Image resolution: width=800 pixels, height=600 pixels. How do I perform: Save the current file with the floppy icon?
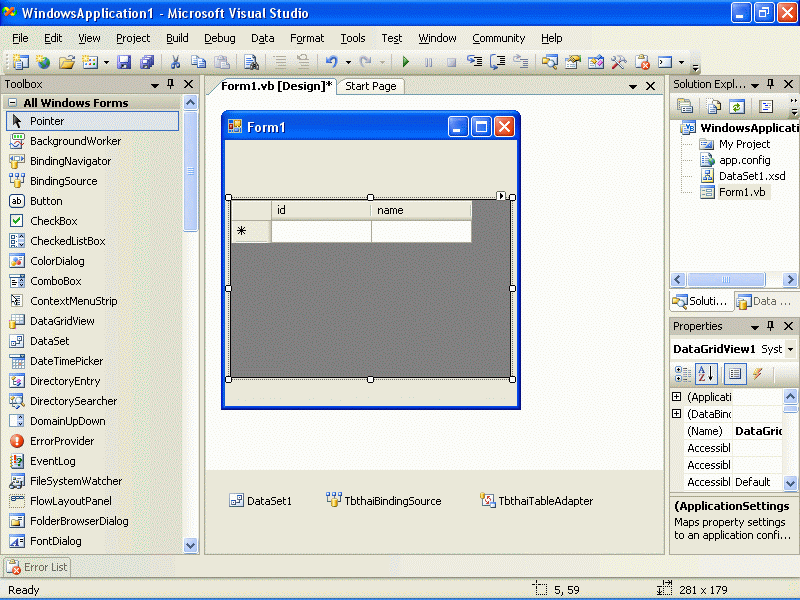click(x=124, y=62)
